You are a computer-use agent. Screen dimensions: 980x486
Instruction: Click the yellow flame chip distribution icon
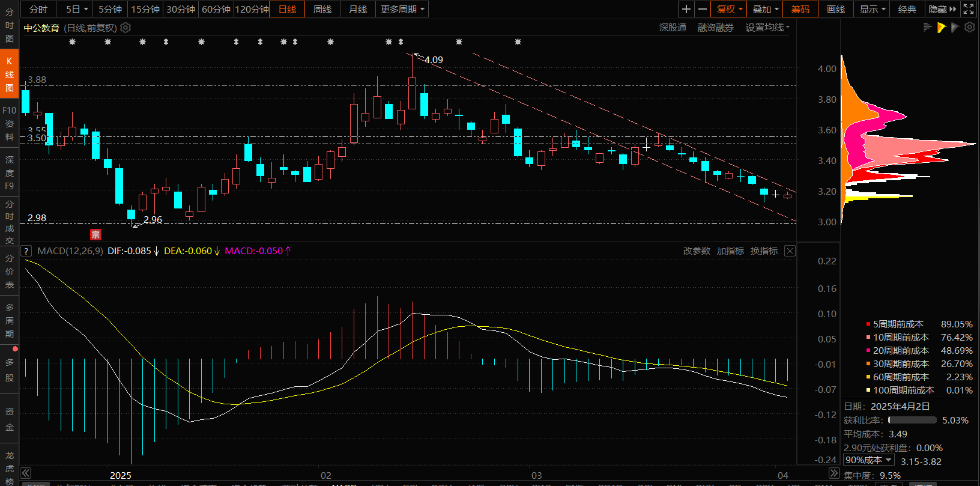pyautogui.click(x=941, y=28)
